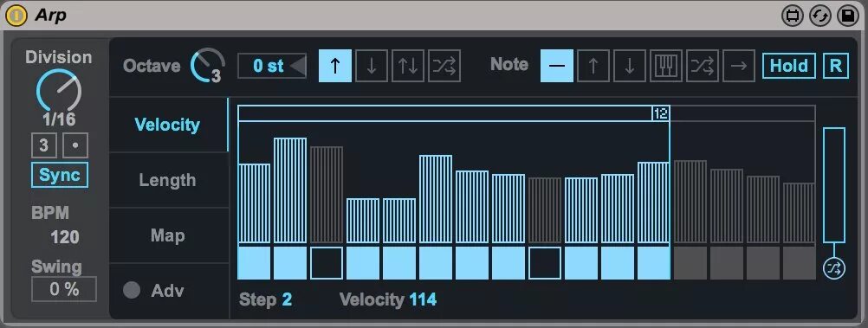Click the vertical random amount slider
Screen dimensions: 868x328
pos(834,184)
